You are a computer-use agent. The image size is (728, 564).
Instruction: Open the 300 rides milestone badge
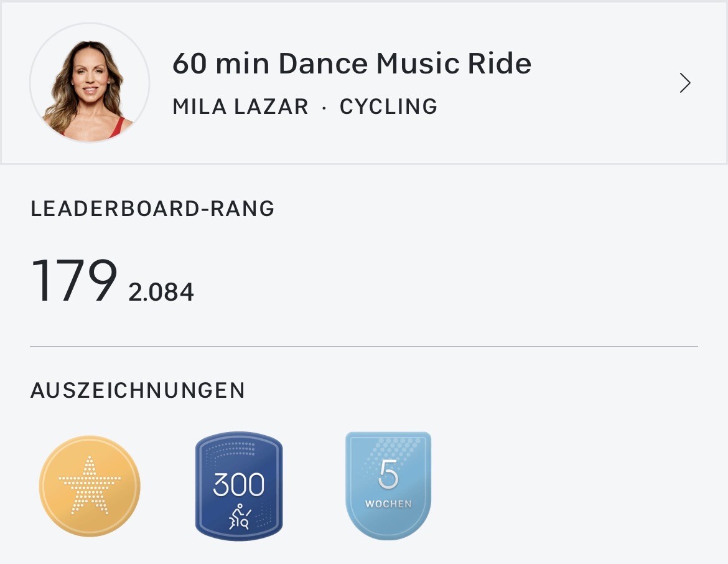[239, 486]
